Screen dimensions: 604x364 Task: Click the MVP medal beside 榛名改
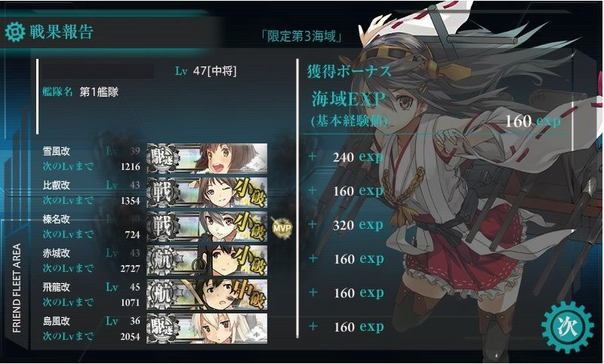point(282,228)
